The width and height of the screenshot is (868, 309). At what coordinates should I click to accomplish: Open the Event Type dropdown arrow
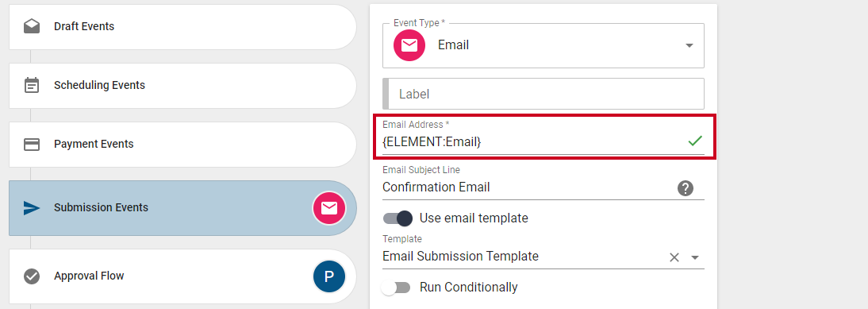point(689,45)
